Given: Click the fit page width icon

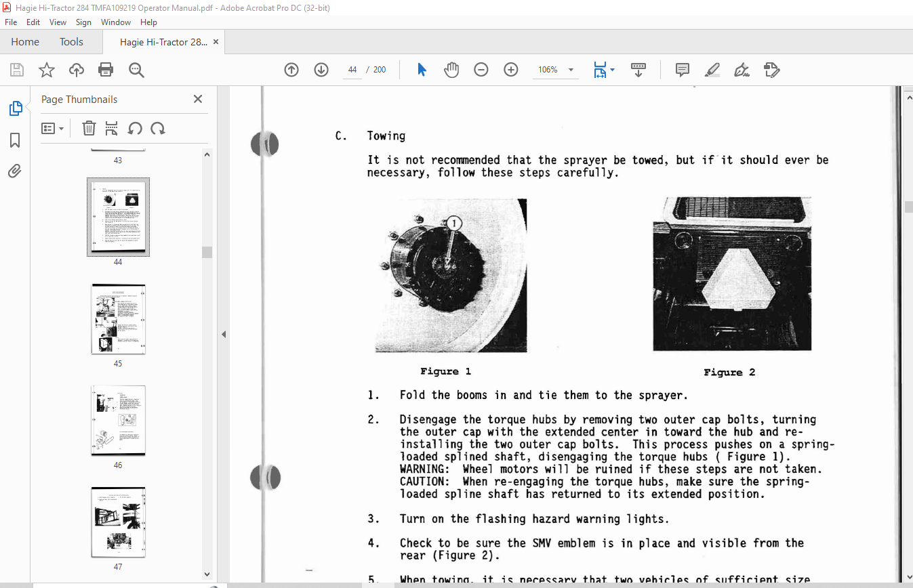Looking at the screenshot, I should click(599, 70).
